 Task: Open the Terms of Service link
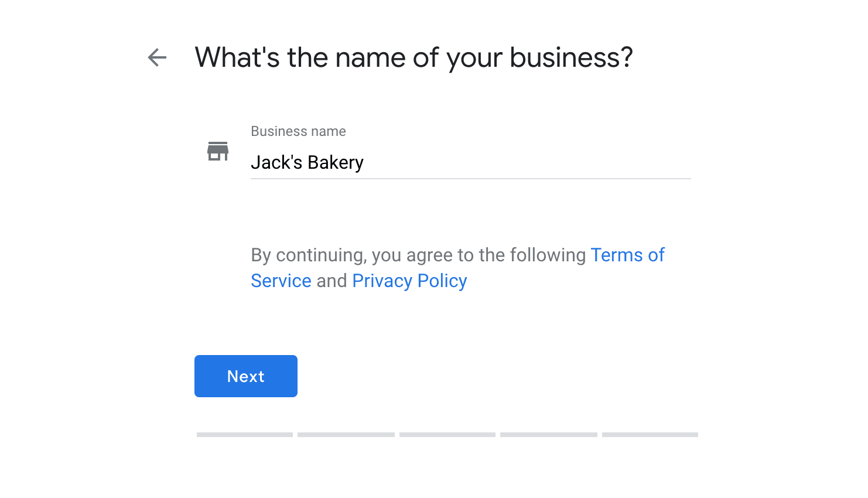click(x=627, y=255)
